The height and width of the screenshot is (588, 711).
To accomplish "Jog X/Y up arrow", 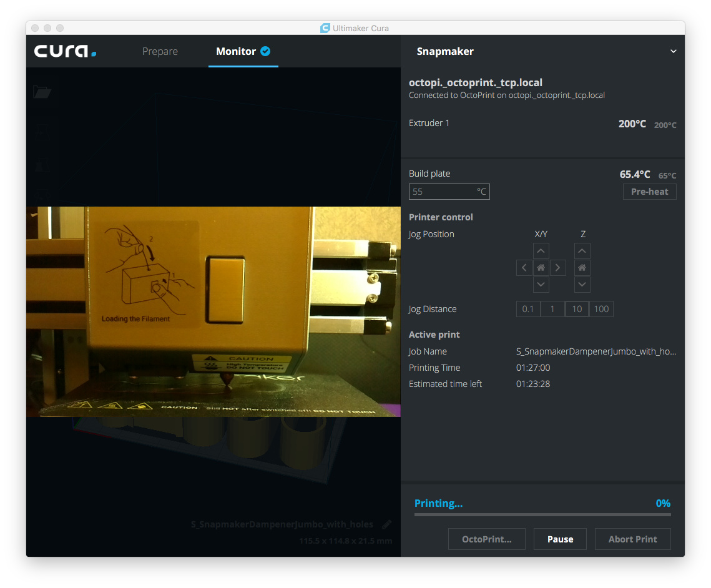I will [x=541, y=251].
